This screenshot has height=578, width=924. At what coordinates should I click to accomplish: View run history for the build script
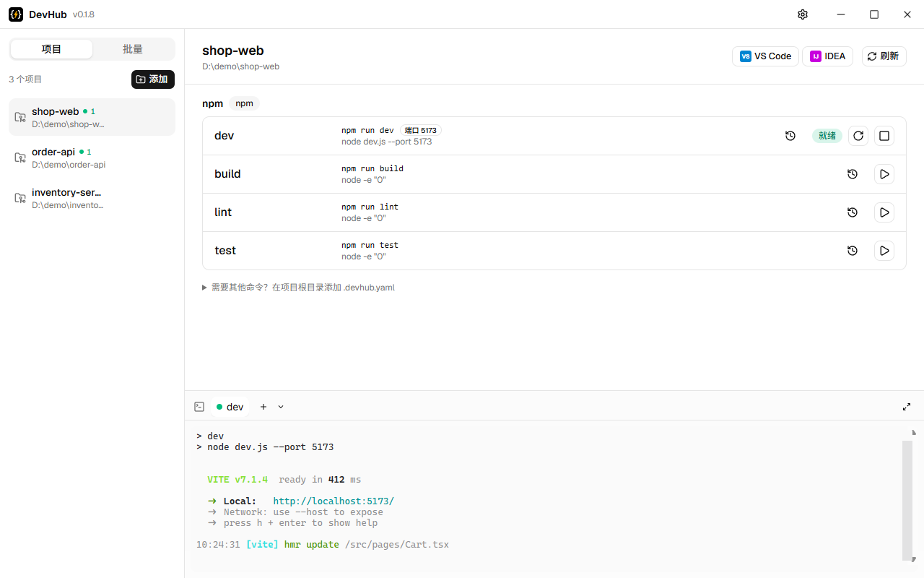click(x=853, y=174)
